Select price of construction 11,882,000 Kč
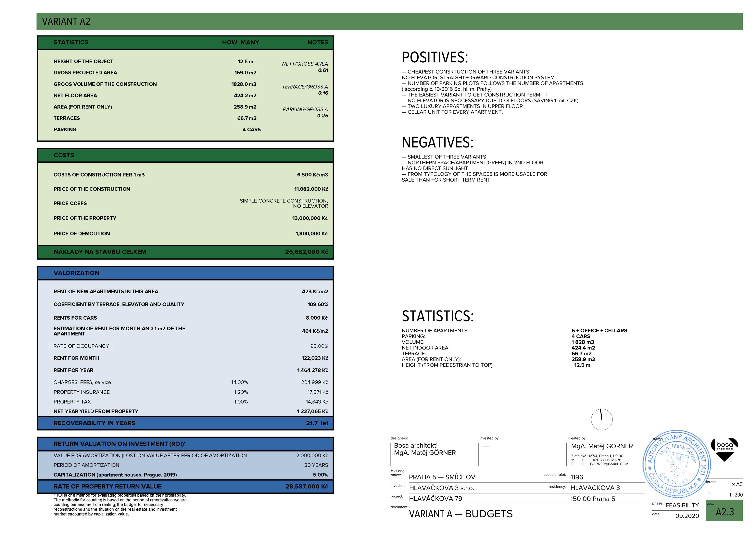 (x=311, y=189)
